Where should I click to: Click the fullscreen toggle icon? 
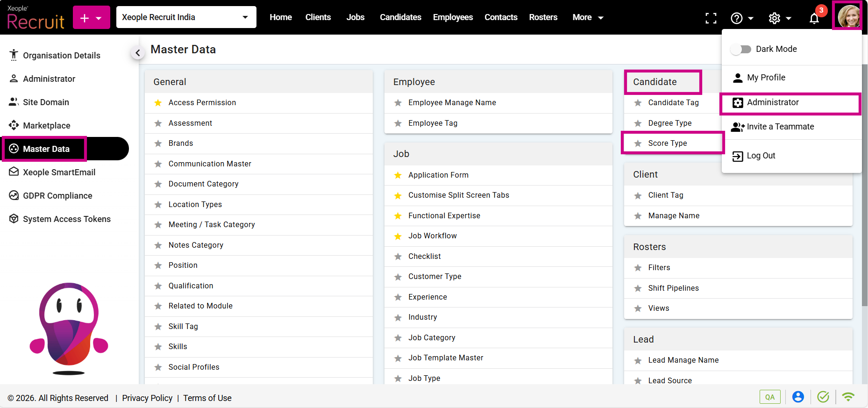(711, 18)
